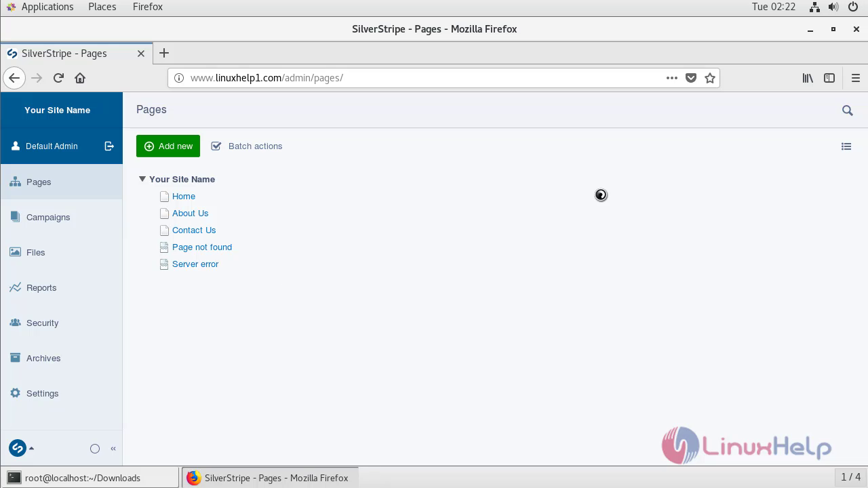Show site information icon in URL bar
The height and width of the screenshot is (488, 868).
[x=179, y=78]
